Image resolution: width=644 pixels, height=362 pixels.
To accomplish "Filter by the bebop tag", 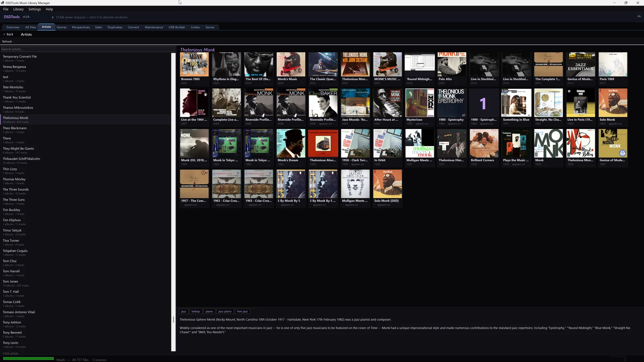I will 196,311.
